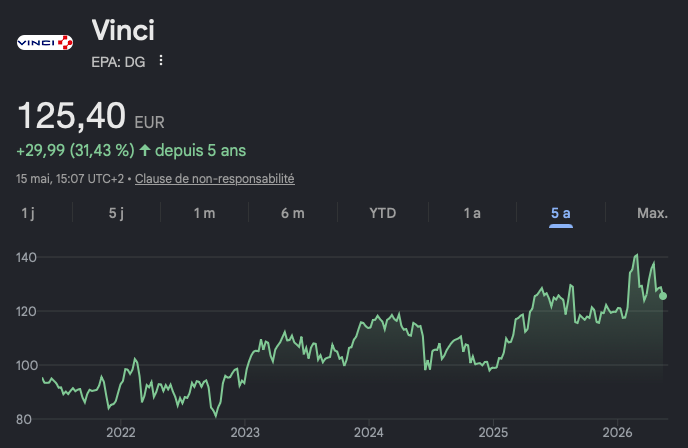Click the 2022 x-axis label
Viewport: 688px width, 448px height.
coord(121,433)
